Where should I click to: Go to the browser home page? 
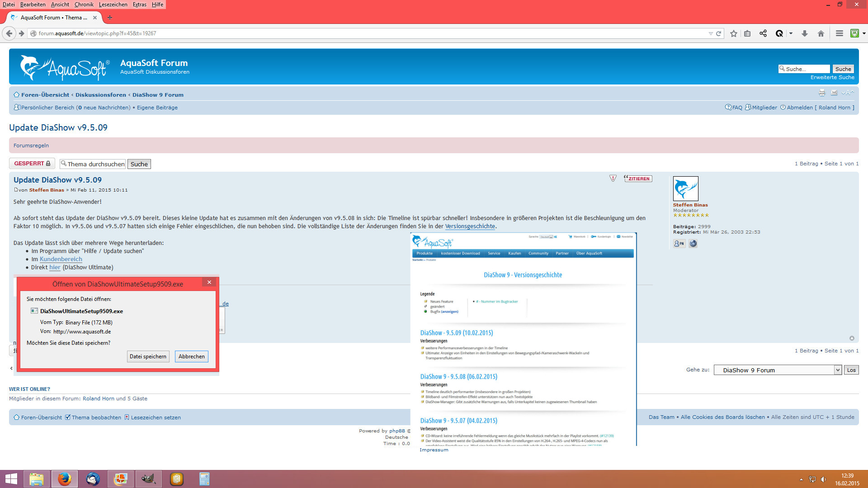[821, 33]
